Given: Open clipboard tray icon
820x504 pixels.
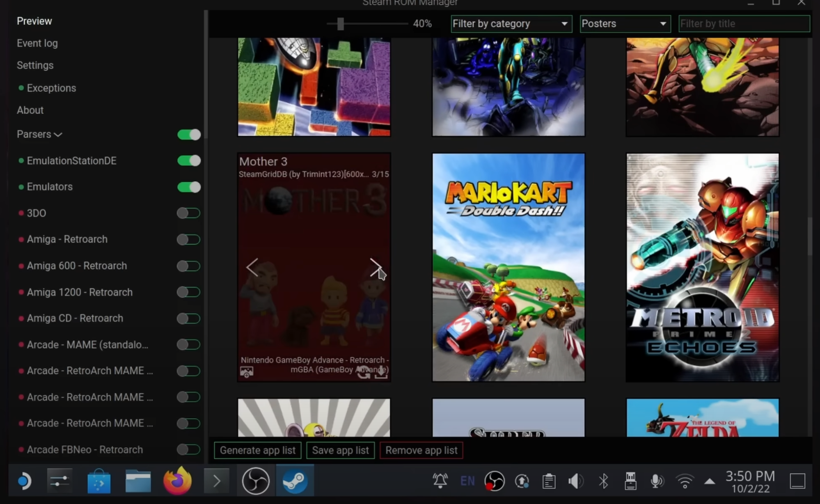Looking at the screenshot, I should [549, 481].
